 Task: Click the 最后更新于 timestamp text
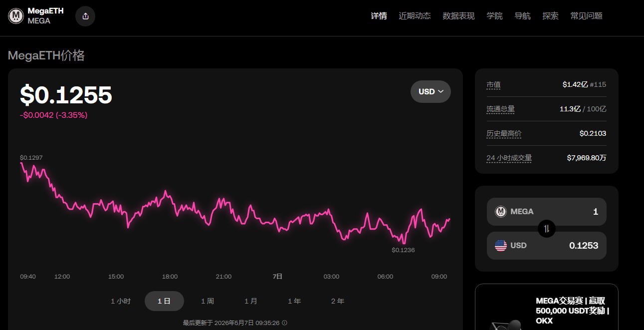click(231, 323)
